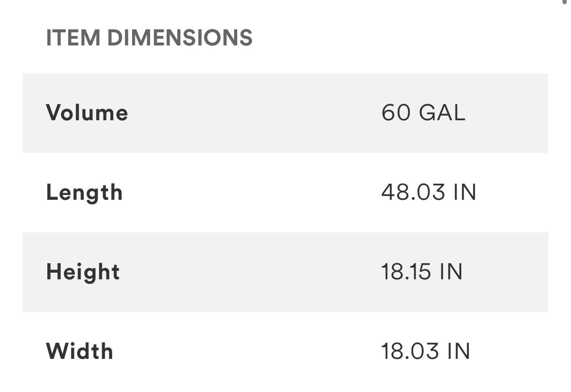Viewport: 571px width, 392px height.
Task: Click the empty area beside the ITEM DIMENSIONS heading
Action: coord(402,38)
